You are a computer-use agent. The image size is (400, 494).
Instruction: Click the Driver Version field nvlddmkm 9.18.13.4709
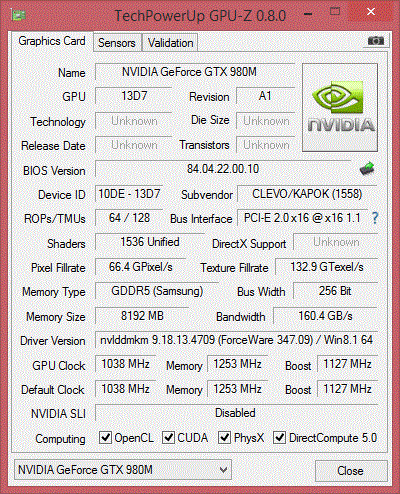(x=236, y=340)
